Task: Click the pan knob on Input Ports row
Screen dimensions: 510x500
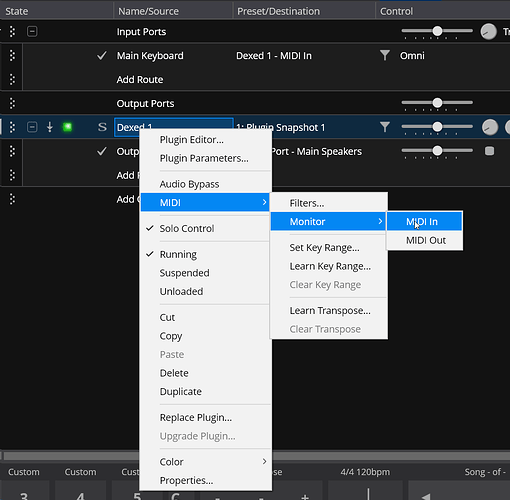Action: tap(488, 32)
